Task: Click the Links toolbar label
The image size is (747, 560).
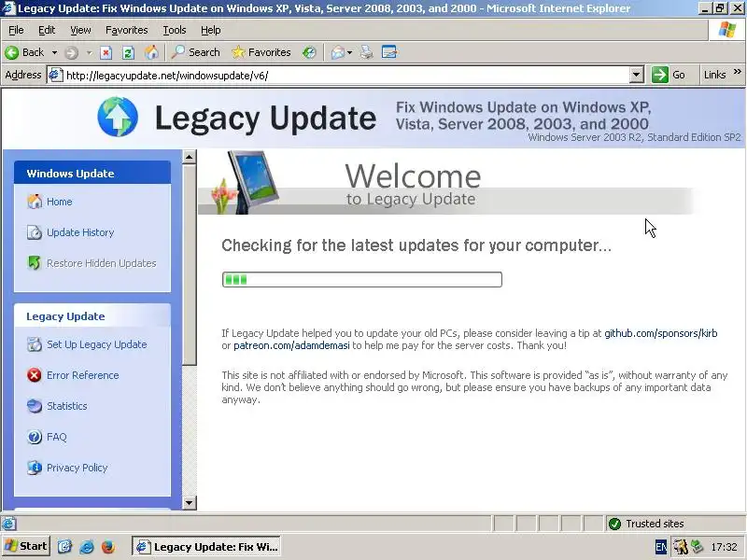Action: coord(714,75)
